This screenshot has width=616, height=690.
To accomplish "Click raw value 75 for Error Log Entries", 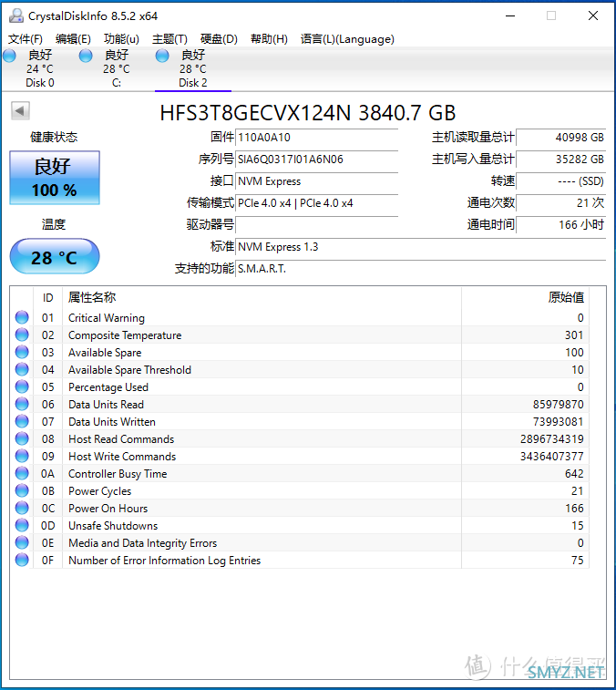I will 578,561.
